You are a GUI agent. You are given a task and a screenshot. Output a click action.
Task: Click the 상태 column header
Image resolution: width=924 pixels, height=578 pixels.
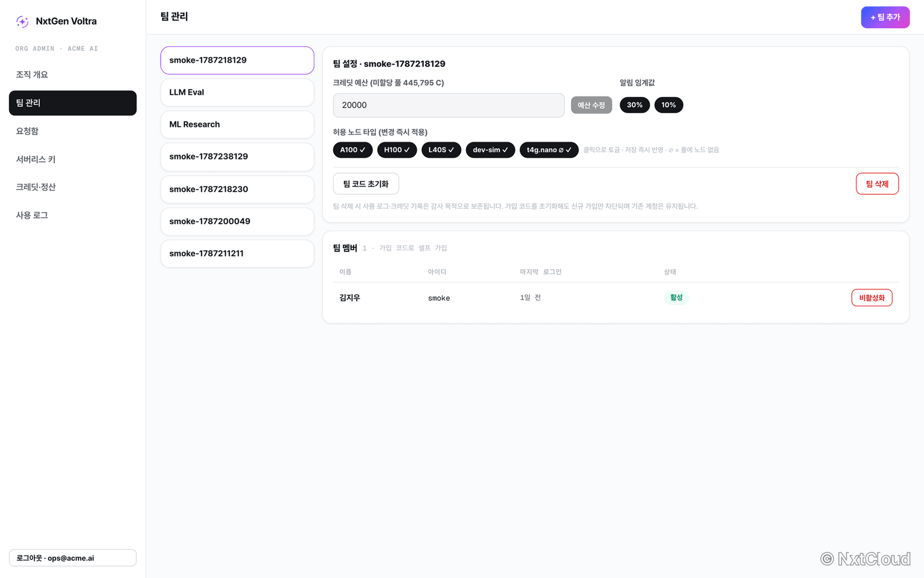[670, 272]
